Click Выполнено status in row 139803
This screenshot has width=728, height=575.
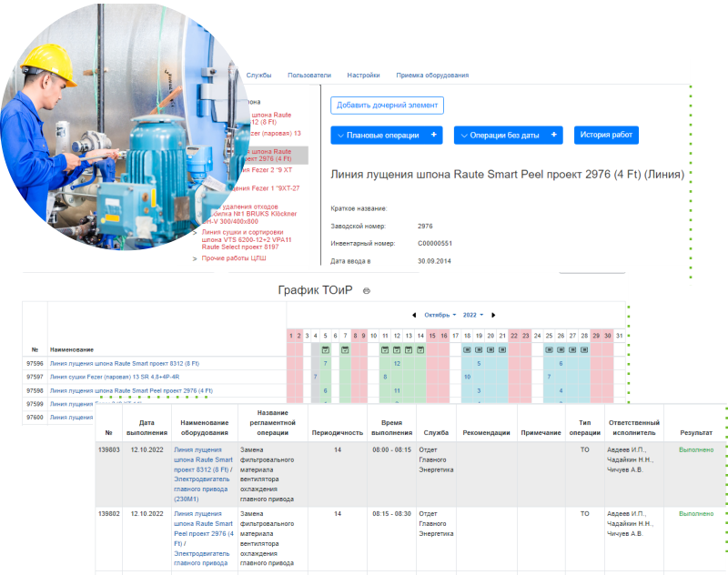coord(696,449)
